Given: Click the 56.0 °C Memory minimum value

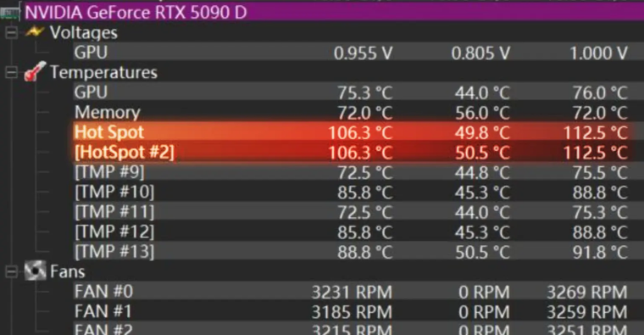Looking at the screenshot, I should 482,113.
